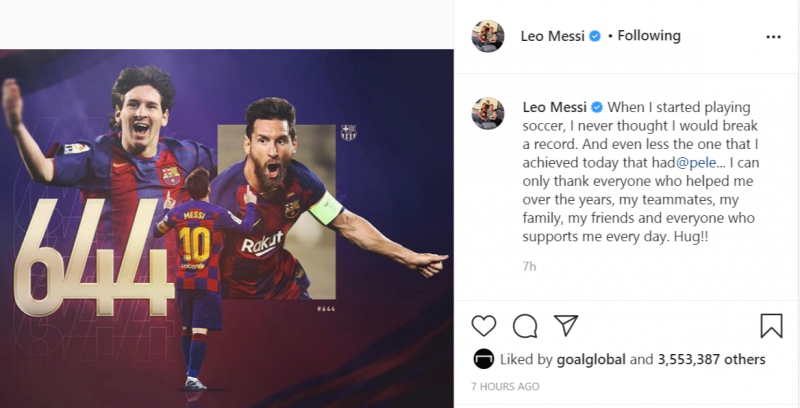
Task: Like the post with the heart icon
Action: 484,326
